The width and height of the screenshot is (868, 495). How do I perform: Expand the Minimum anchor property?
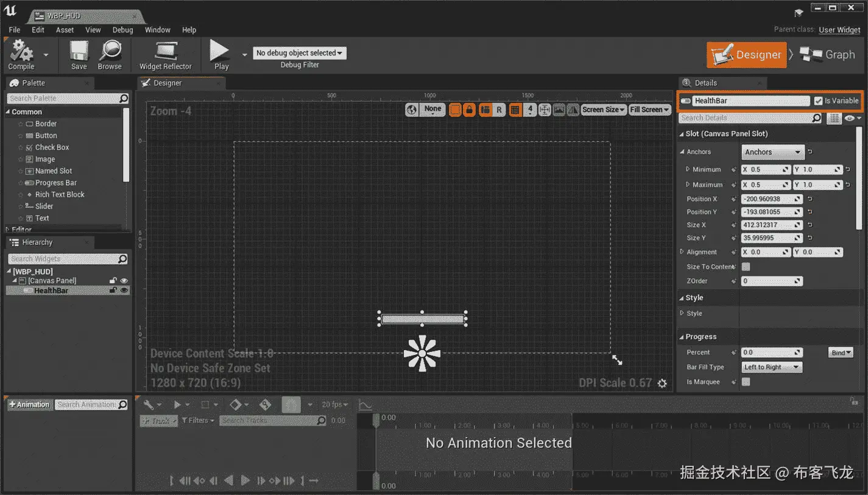[688, 169]
